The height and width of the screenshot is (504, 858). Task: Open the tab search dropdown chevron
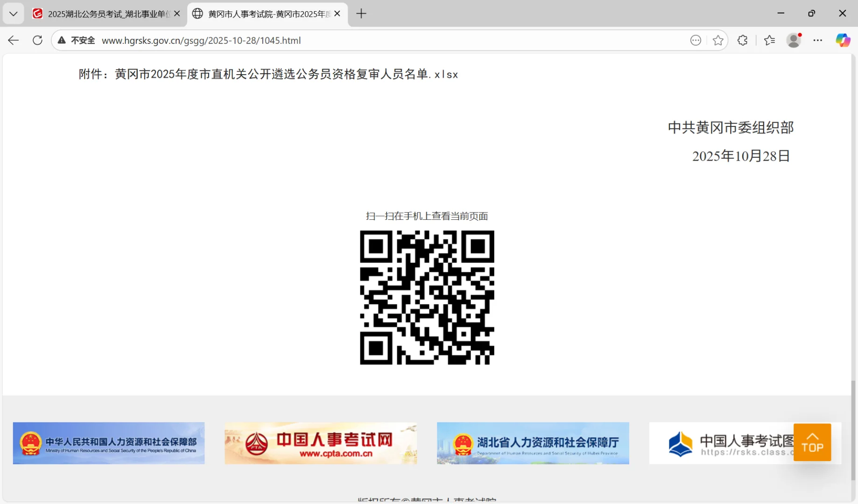[x=13, y=14]
